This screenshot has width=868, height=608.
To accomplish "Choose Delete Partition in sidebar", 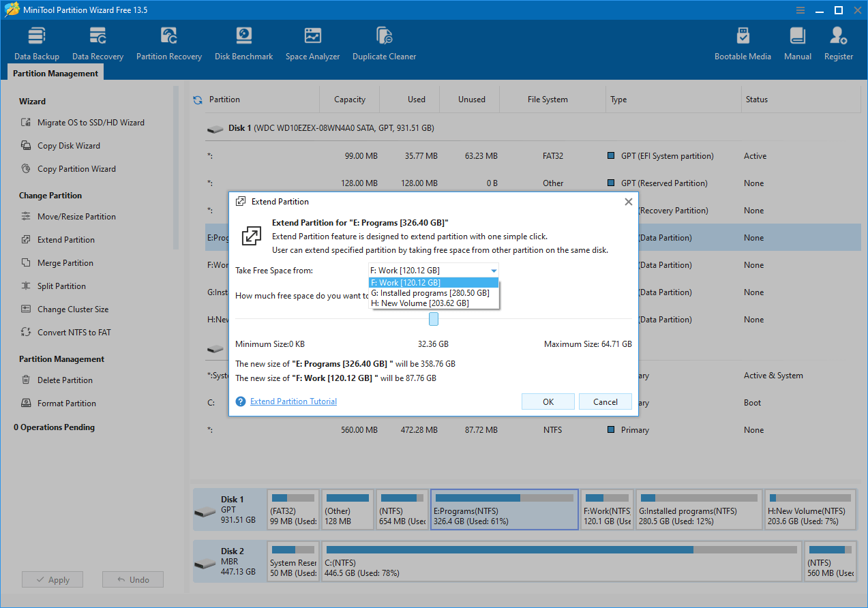I will tap(56, 380).
